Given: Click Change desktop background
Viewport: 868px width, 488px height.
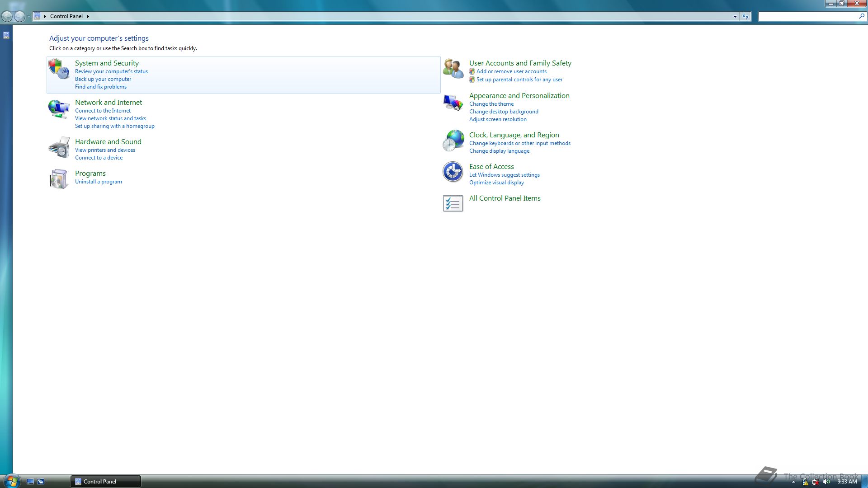Looking at the screenshot, I should [504, 112].
